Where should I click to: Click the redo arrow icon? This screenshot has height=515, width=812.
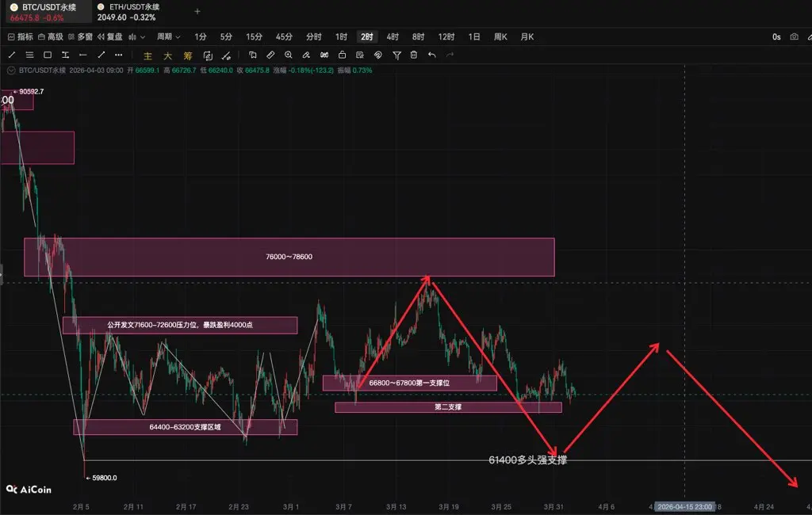click(x=450, y=55)
